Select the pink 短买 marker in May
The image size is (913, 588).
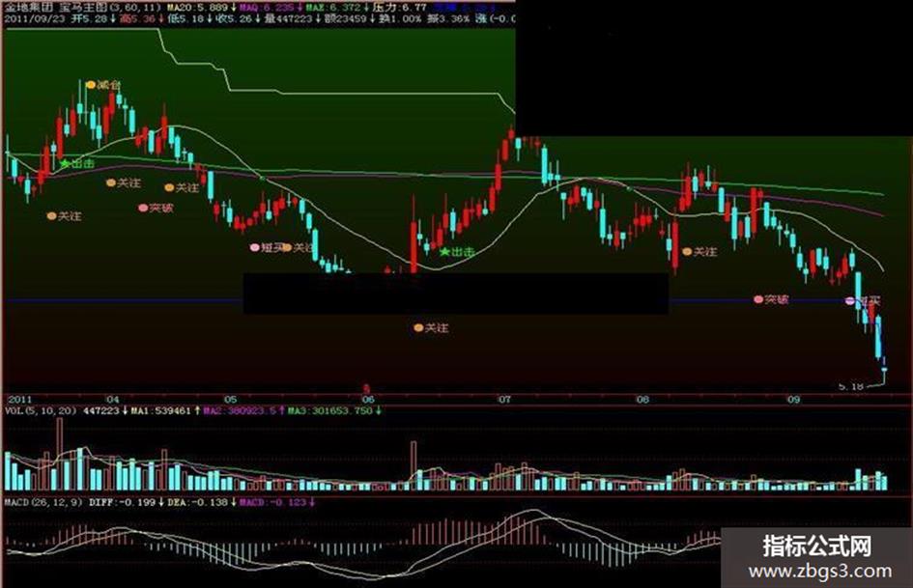click(x=267, y=247)
